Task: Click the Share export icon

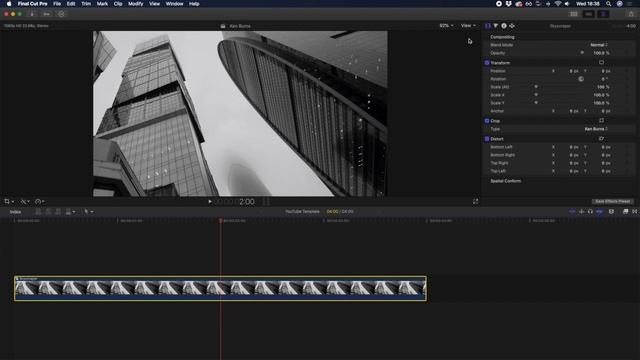Action: [631, 14]
